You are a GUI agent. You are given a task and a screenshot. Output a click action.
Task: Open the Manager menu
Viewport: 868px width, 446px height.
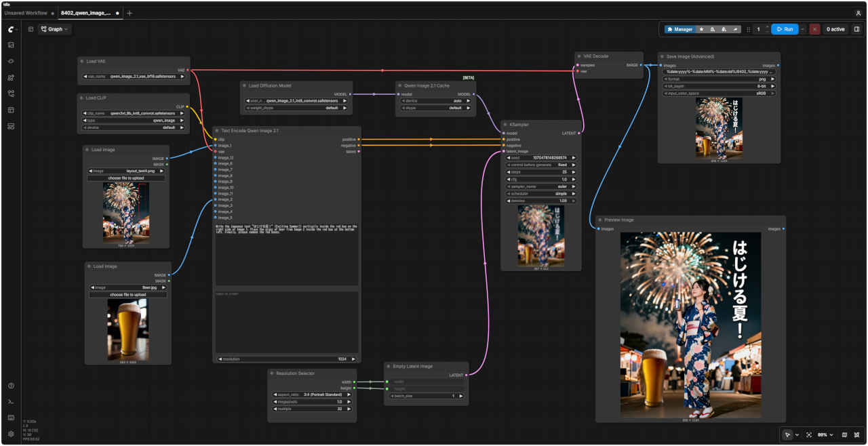click(680, 29)
